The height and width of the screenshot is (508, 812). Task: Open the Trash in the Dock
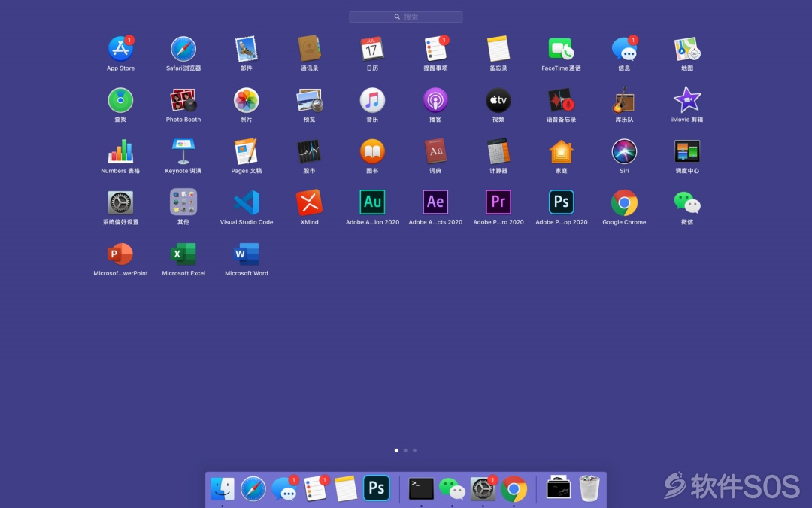click(589, 488)
